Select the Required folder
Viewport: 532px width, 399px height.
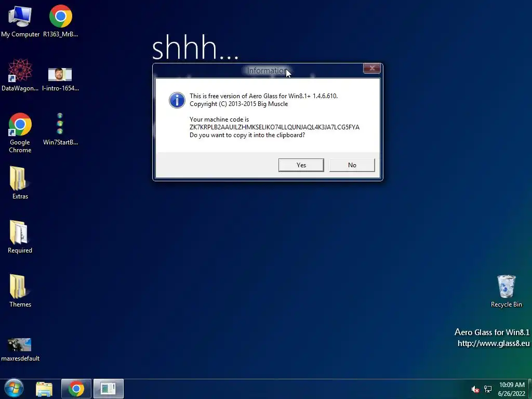pyautogui.click(x=20, y=237)
